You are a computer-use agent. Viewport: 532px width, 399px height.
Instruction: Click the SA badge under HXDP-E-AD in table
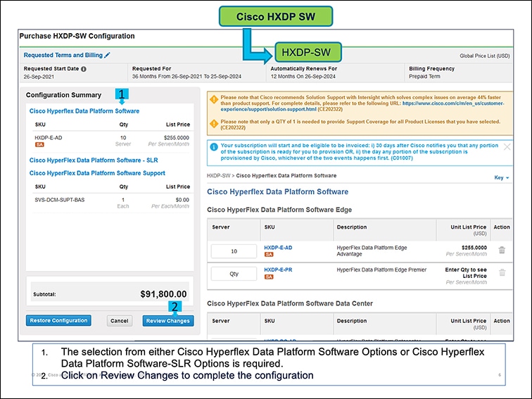(x=269, y=255)
